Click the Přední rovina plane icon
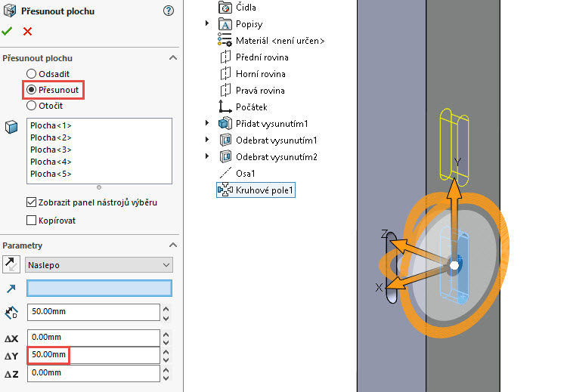The image size is (567, 392). [225, 57]
